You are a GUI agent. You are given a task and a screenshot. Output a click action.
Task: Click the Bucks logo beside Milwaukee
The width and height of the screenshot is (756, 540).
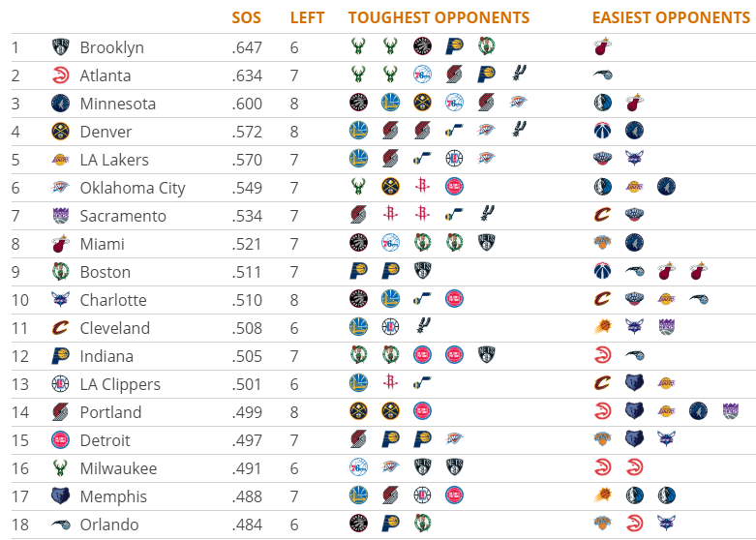(x=60, y=467)
